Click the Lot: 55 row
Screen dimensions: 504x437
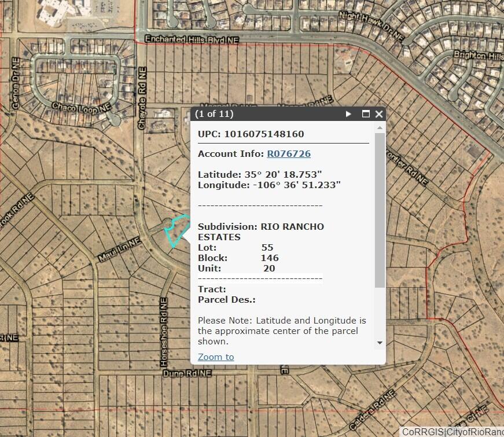tap(236, 247)
